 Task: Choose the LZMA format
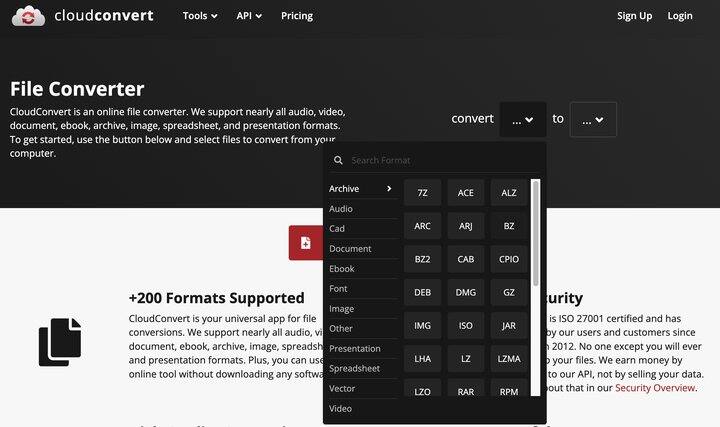pos(509,359)
